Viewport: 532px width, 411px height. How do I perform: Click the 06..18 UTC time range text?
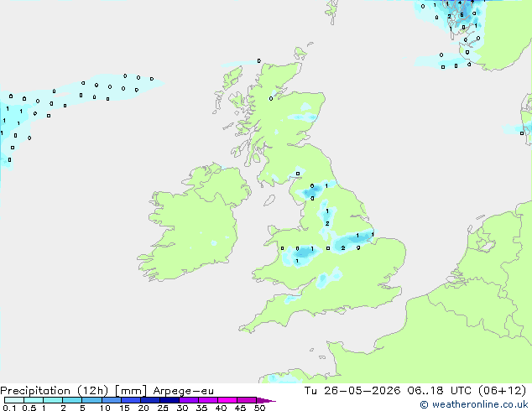pos(440,391)
